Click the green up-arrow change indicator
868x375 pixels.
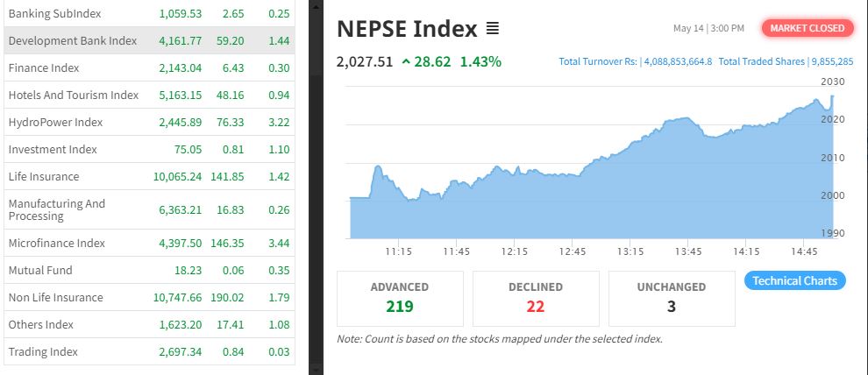(406, 61)
